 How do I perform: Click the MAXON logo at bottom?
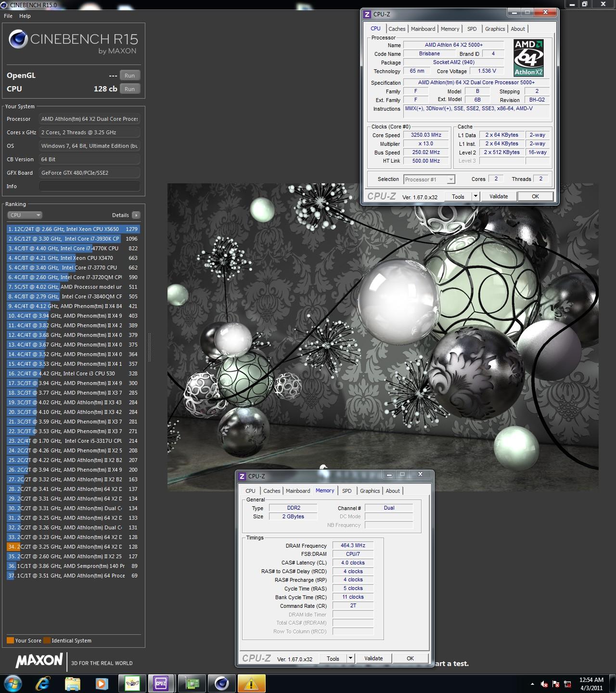pos(39,661)
